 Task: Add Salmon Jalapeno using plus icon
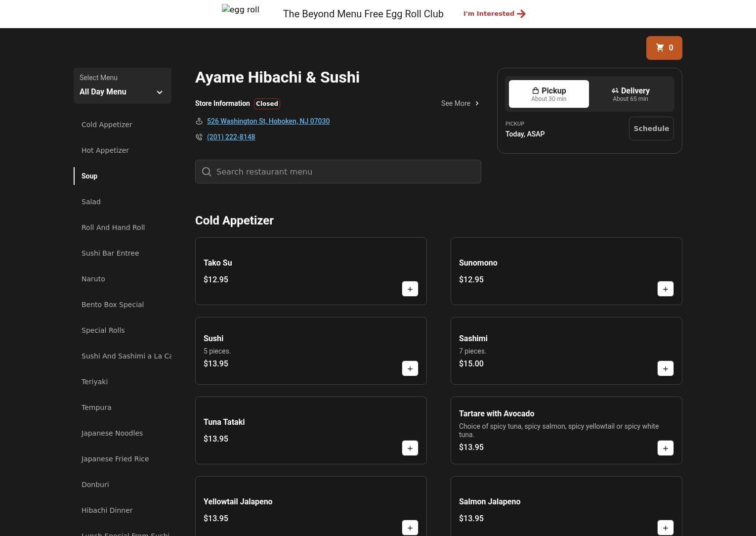coord(665,528)
